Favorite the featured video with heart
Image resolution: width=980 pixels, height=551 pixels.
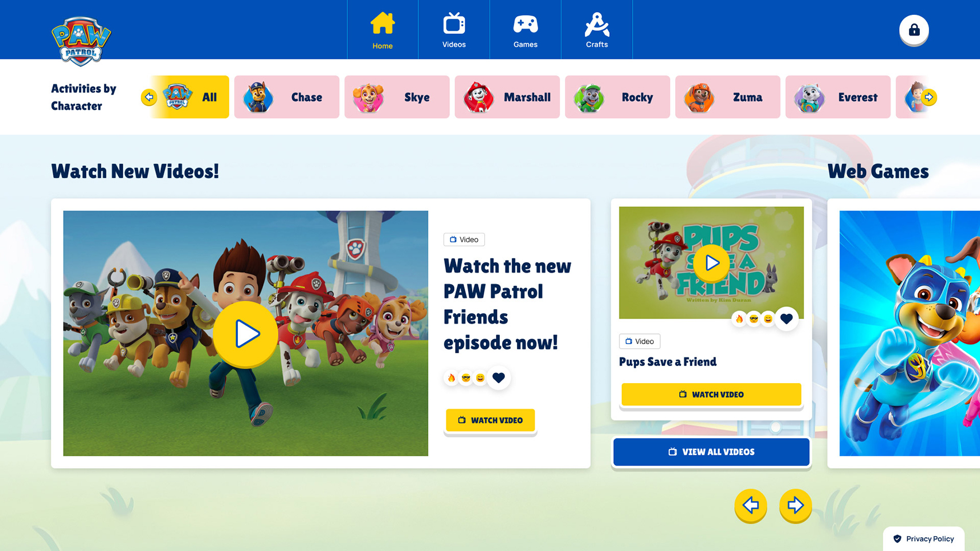coord(499,377)
